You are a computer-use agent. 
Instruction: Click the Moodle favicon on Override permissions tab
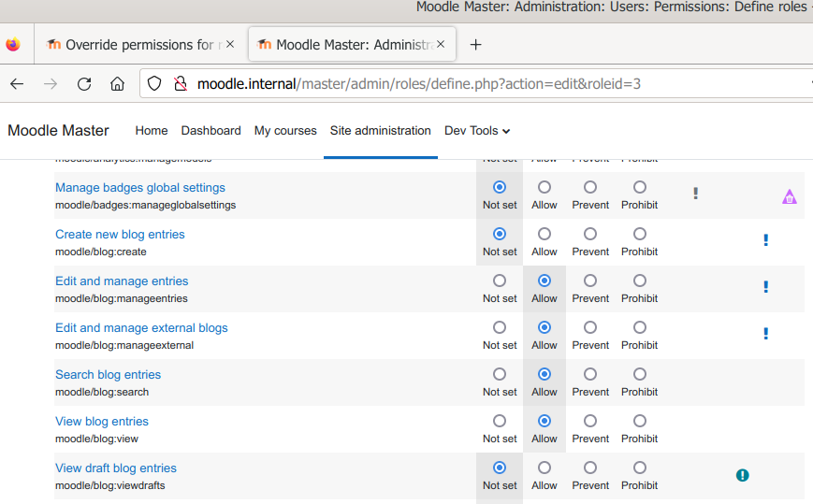click(53, 45)
